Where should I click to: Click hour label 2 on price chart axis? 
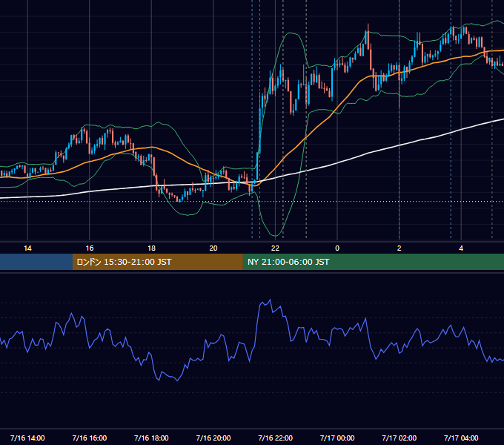click(399, 248)
